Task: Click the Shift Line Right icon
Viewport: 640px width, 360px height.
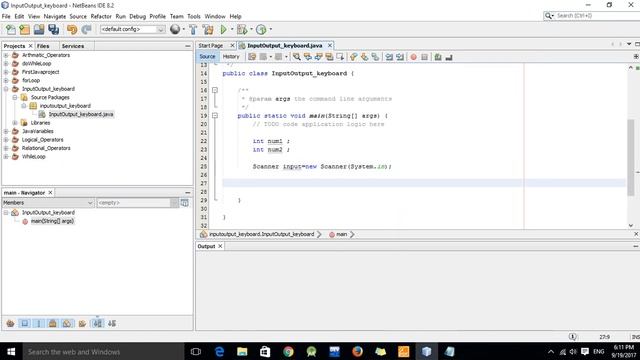Action: [x=400, y=57]
